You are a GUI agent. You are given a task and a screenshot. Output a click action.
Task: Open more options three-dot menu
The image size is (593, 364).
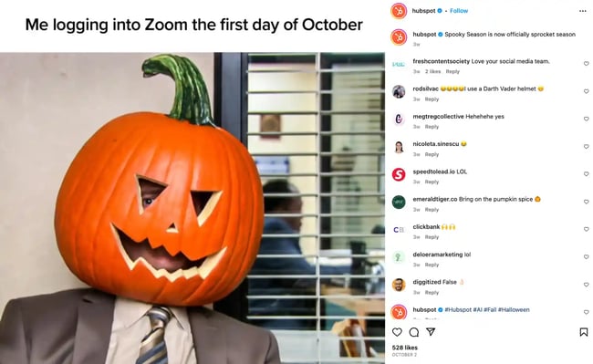pyautogui.click(x=582, y=11)
